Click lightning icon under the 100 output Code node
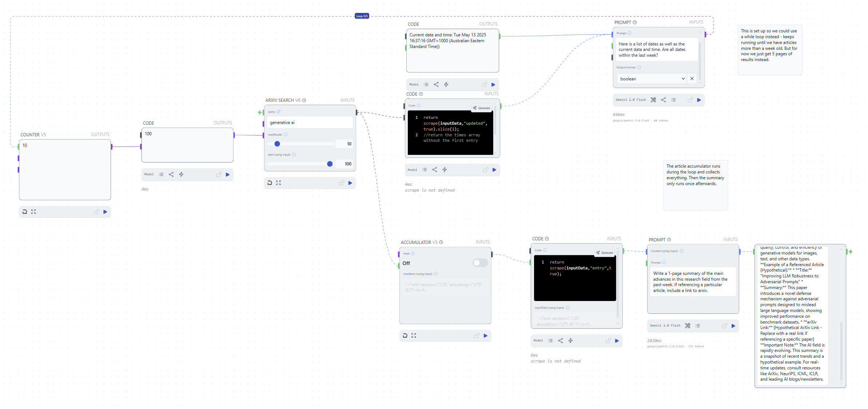Image resolution: width=868 pixels, height=409 pixels. [x=181, y=175]
